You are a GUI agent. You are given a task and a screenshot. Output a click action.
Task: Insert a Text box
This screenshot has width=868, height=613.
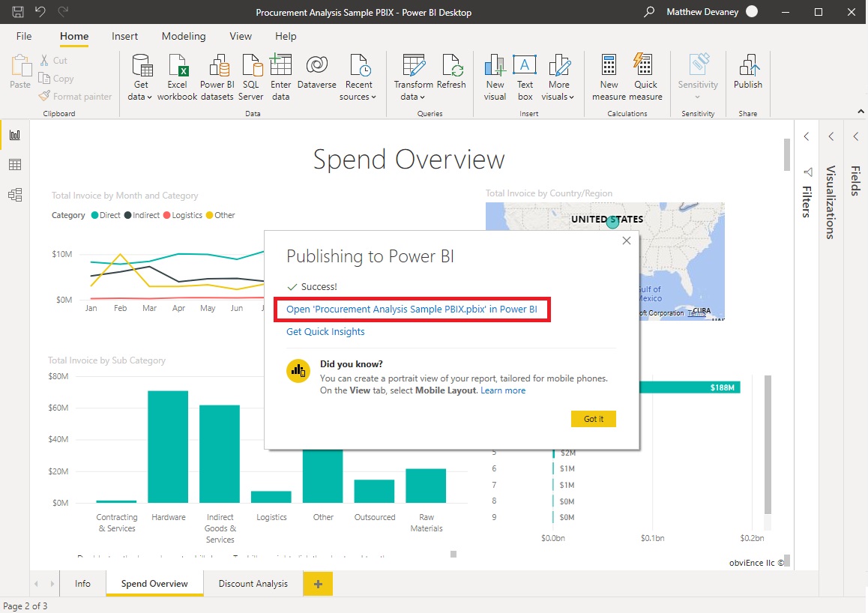tap(525, 75)
